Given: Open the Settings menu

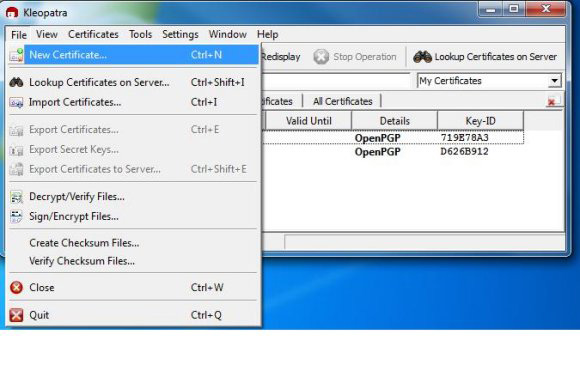Looking at the screenshot, I should click(180, 34).
